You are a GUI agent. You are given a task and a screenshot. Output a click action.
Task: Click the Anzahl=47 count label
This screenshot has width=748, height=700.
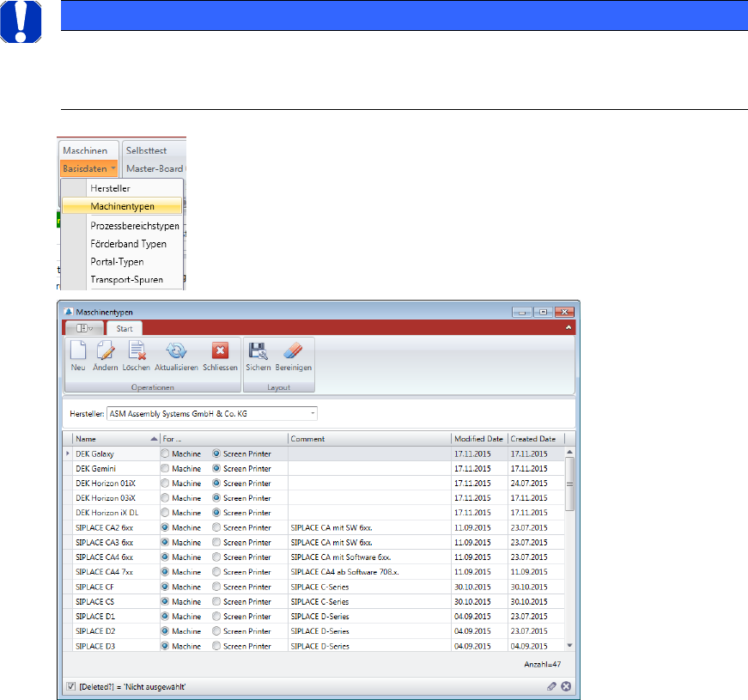tap(543, 664)
